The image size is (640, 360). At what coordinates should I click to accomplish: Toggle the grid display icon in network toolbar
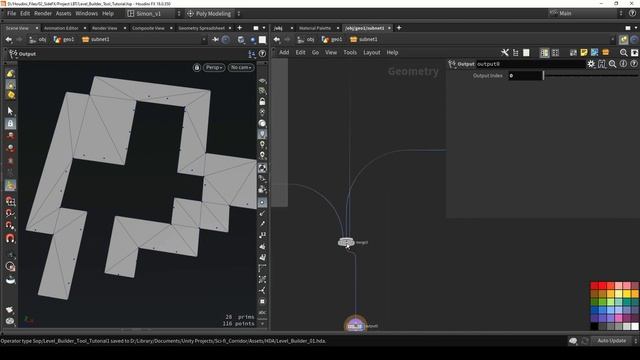(x=555, y=53)
